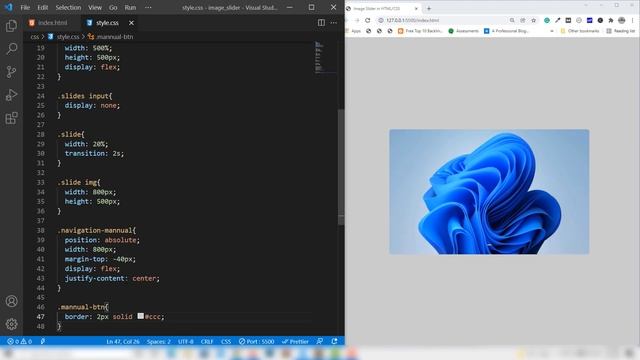Click Split Editor Right icon
Viewport: 640px width, 360px height.
tap(321, 23)
